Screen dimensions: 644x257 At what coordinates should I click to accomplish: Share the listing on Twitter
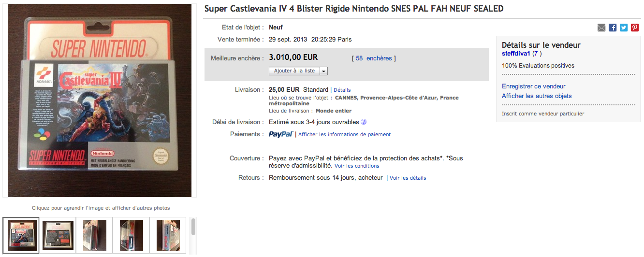point(624,28)
